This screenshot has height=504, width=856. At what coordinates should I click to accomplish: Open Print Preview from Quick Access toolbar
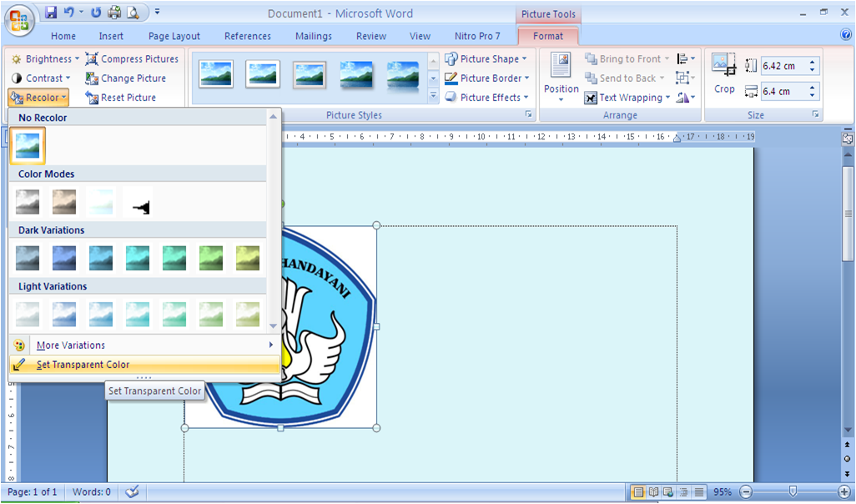[133, 13]
